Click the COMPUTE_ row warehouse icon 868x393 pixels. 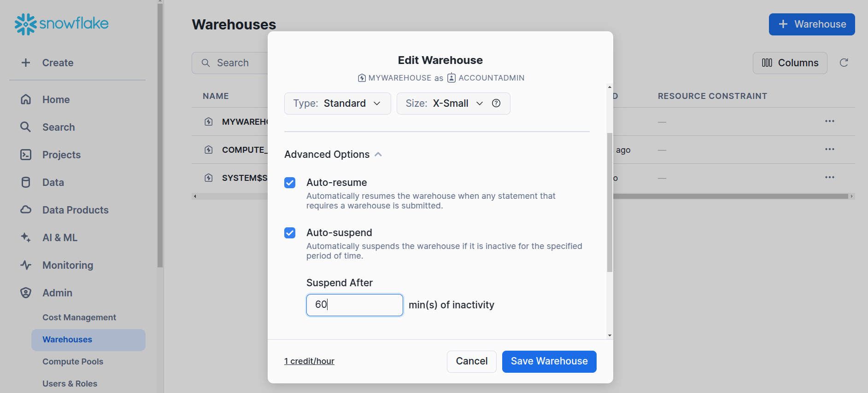pos(209,150)
